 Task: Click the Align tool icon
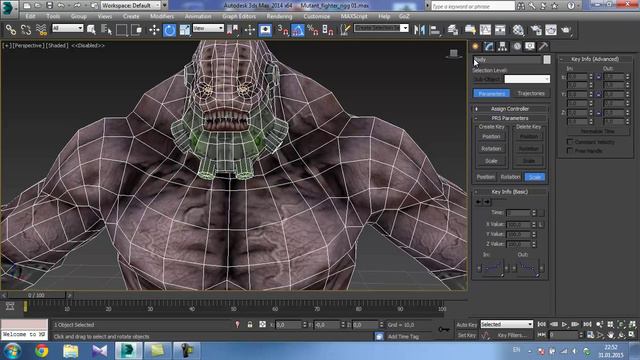point(435,30)
